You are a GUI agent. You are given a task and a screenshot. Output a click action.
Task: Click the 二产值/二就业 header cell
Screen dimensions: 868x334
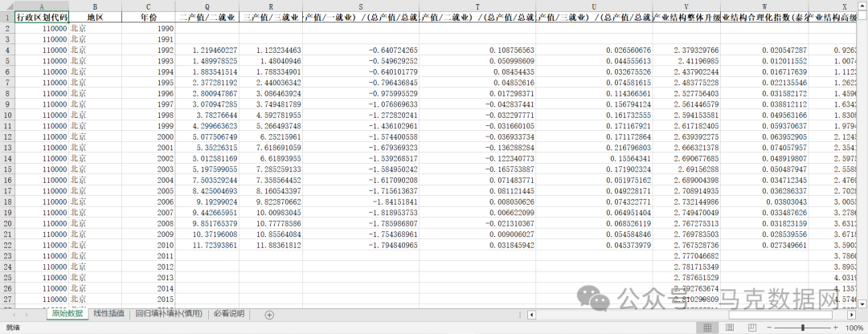tap(207, 17)
